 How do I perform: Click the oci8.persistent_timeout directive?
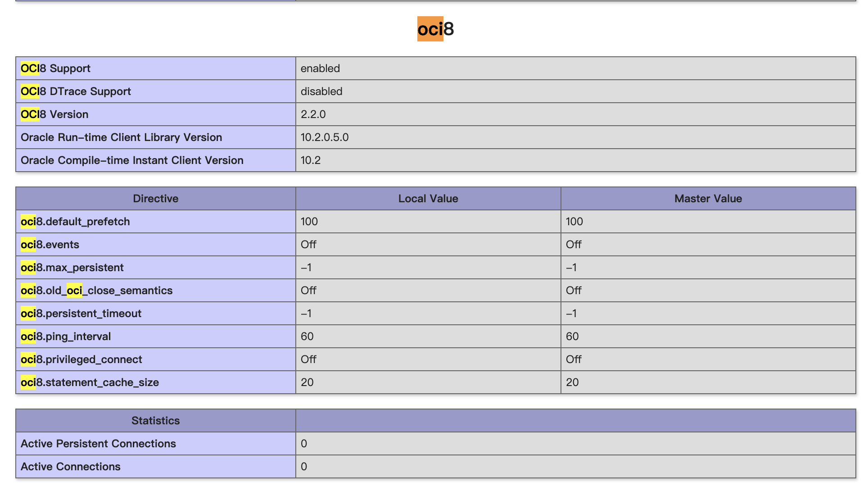pos(81,314)
